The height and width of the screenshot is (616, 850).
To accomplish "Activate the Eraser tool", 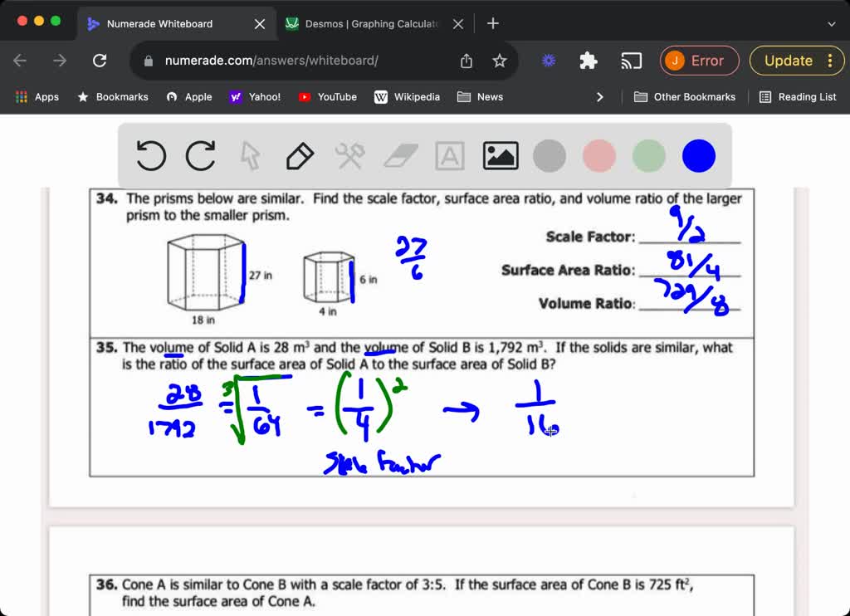I will point(399,155).
